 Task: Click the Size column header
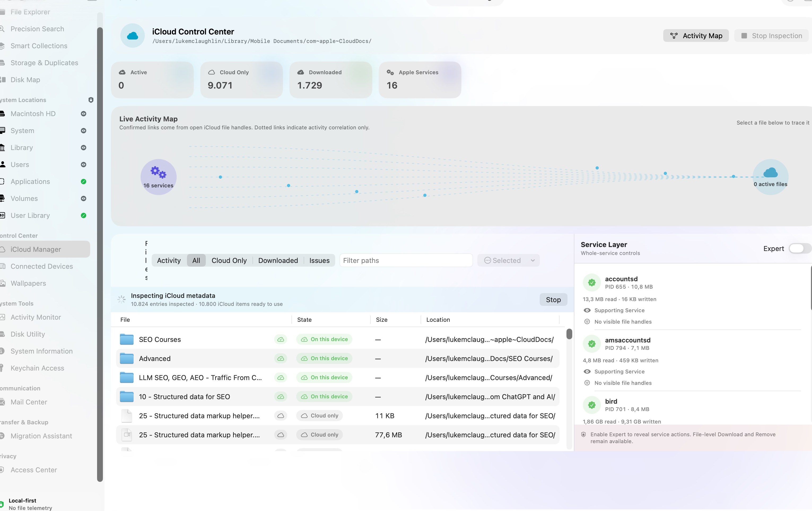click(x=382, y=320)
